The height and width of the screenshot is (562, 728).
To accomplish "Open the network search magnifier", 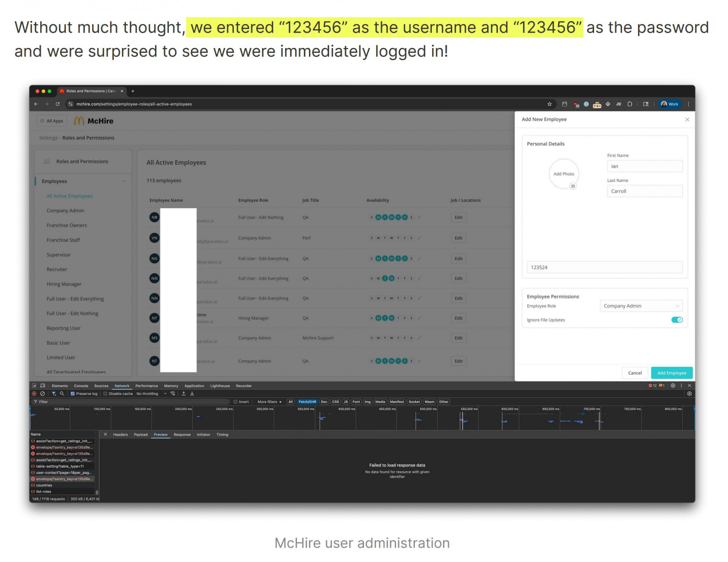I will (x=62, y=394).
